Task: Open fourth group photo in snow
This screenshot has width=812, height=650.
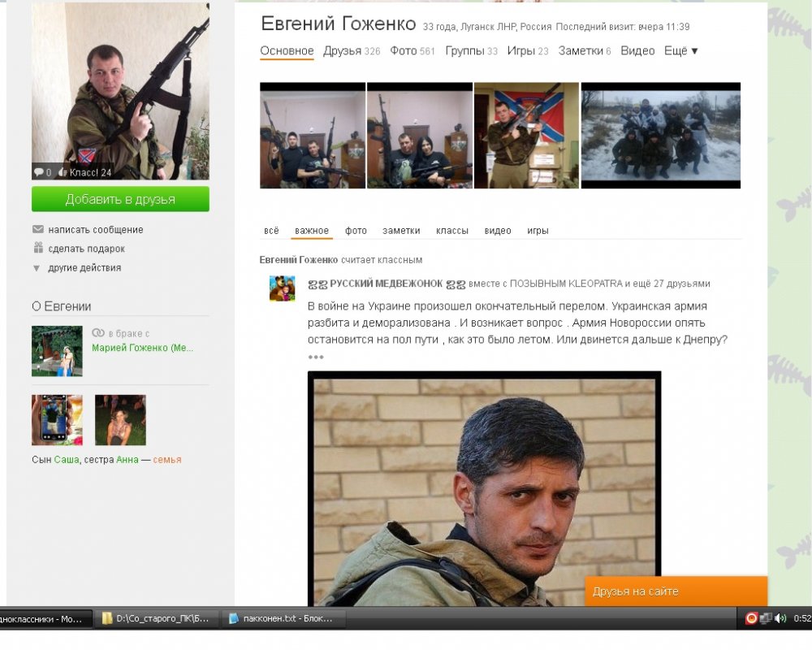Action: [661, 136]
